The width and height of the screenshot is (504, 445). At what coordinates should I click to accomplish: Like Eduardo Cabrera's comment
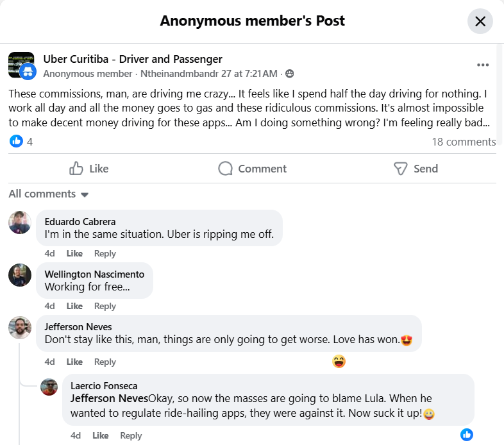click(x=74, y=253)
